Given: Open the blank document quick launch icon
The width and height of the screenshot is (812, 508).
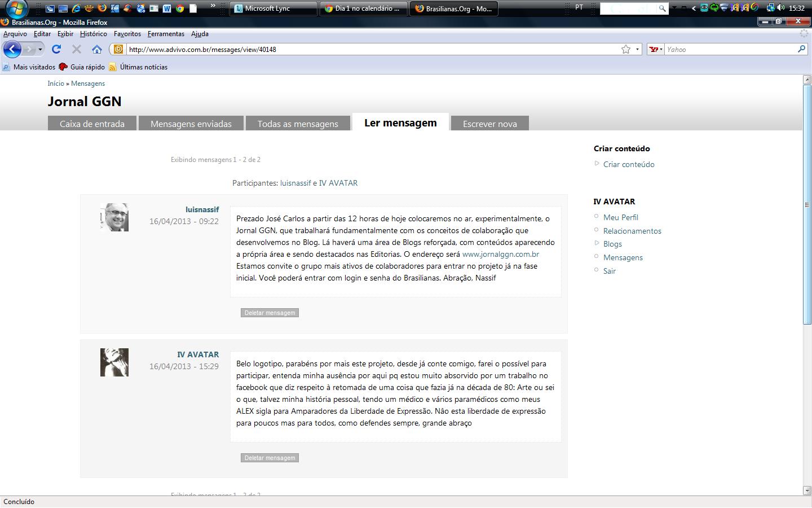Looking at the screenshot, I should click(x=193, y=8).
